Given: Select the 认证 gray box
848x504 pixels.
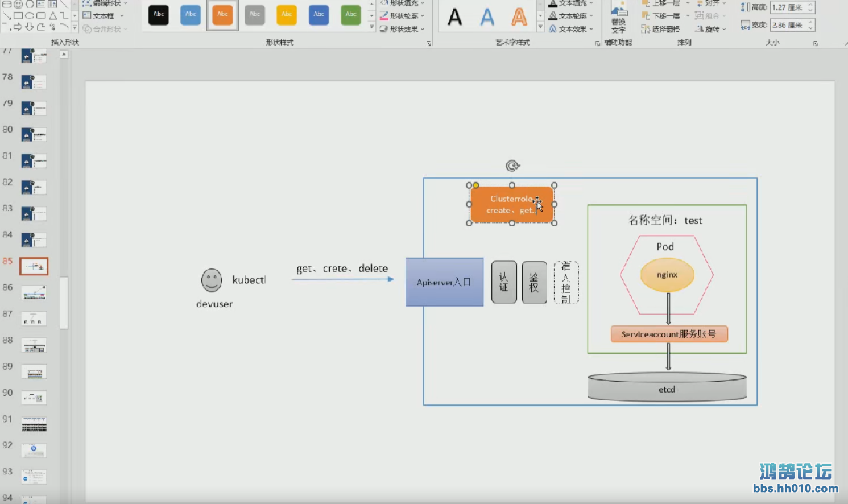Looking at the screenshot, I should pyautogui.click(x=504, y=282).
